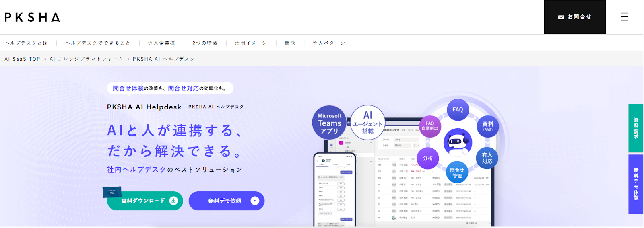Image resolution: width=644 pixels, height=228 pixels.
Task: Click the 無料デモ依頼 button
Action: click(226, 201)
